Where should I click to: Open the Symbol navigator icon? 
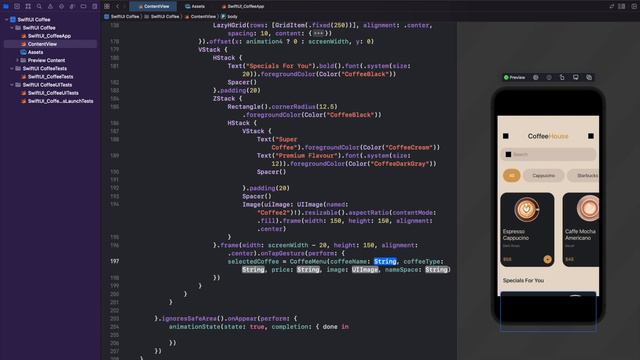pos(28,7)
